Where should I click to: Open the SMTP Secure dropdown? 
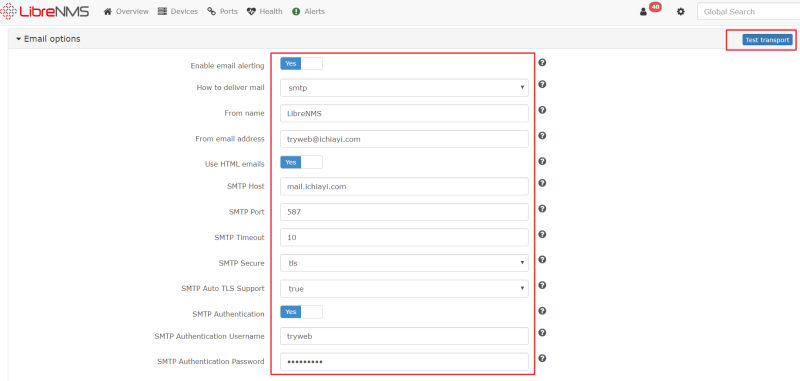coord(404,263)
